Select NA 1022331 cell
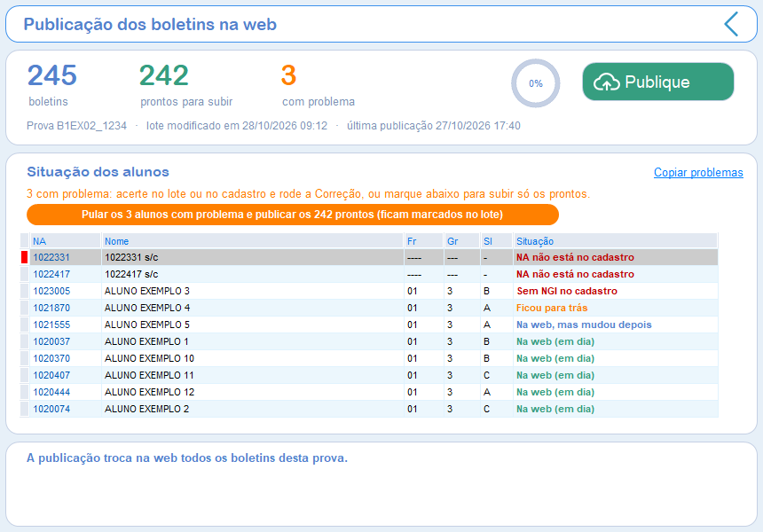 click(x=65, y=257)
